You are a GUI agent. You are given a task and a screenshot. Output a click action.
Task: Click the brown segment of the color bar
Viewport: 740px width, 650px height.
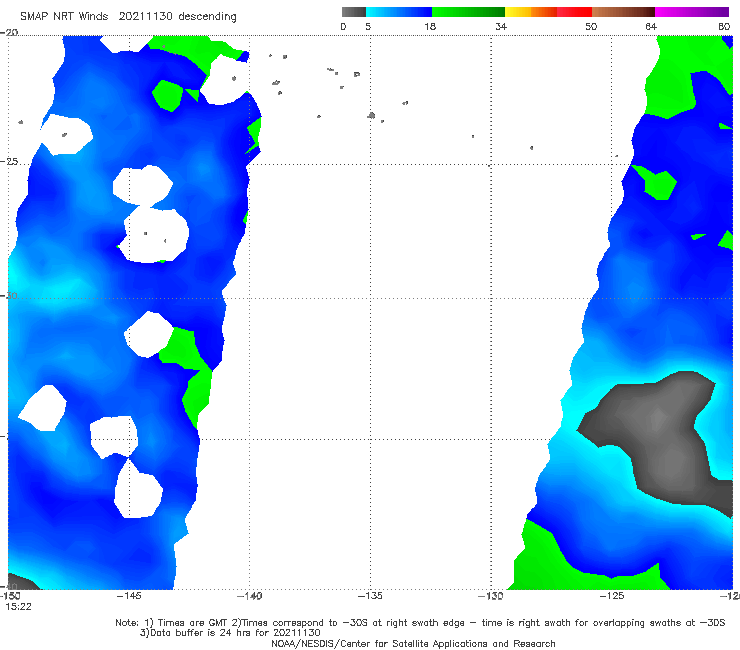(x=623, y=12)
